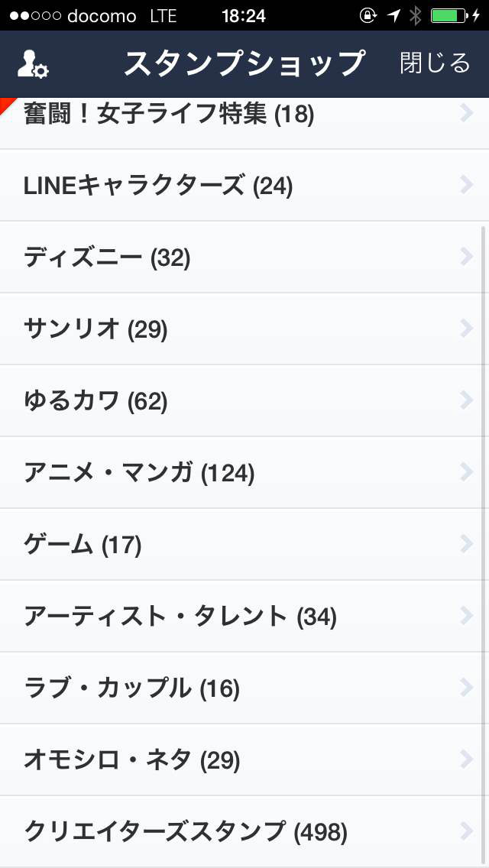Open the 奮闘！女子ライフ特集 featured section
This screenshot has height=868, width=489.
[244, 115]
